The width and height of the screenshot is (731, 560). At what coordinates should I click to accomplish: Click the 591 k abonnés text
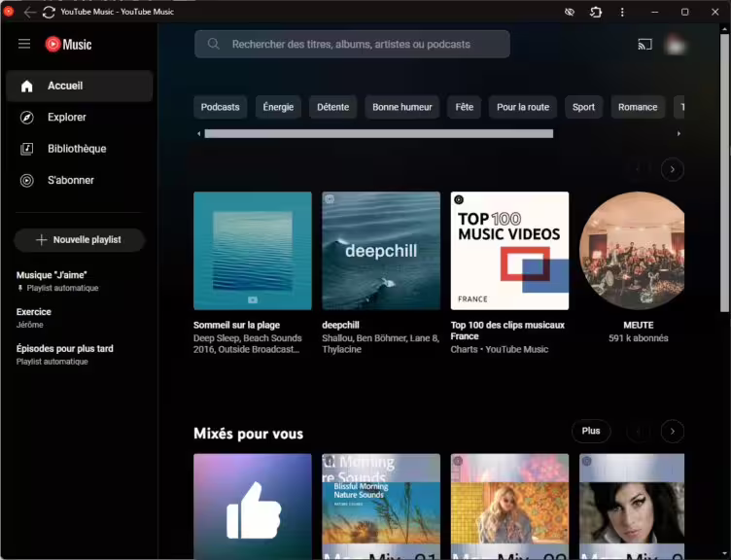click(x=639, y=338)
